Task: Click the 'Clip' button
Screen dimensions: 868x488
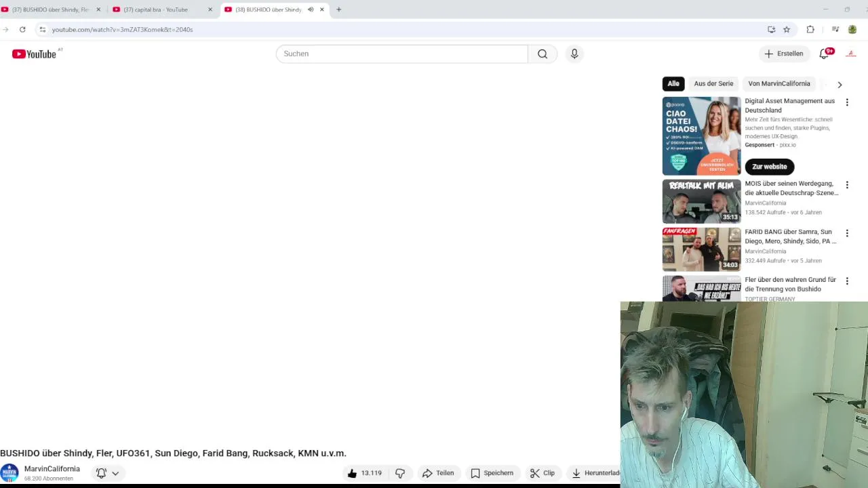Action: 542,473
